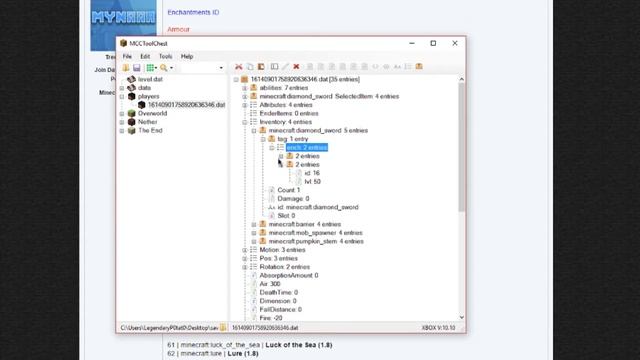Select id: minecraft:diamond_sword entry
The image size is (640, 360).
pyautogui.click(x=318, y=207)
